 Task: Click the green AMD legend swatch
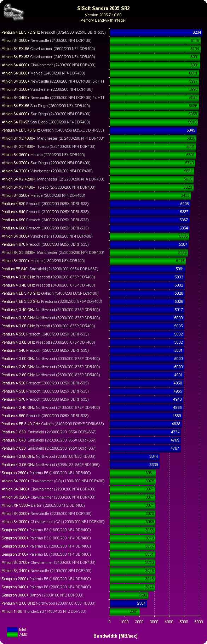[x=12, y=634]
